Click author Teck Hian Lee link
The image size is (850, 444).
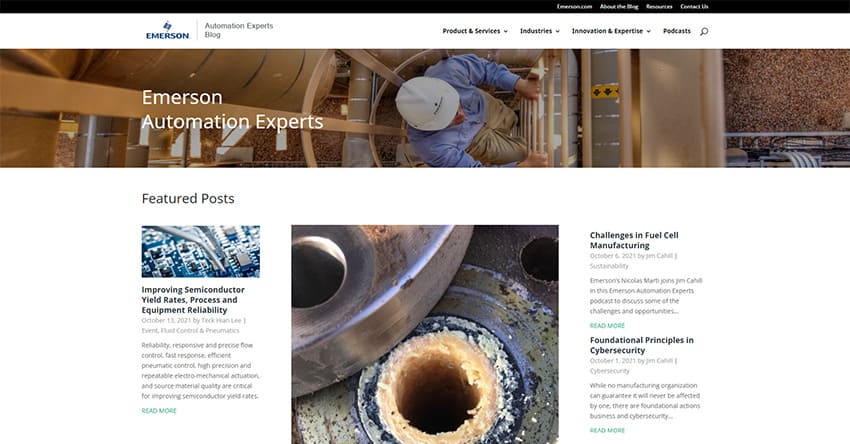point(221,320)
